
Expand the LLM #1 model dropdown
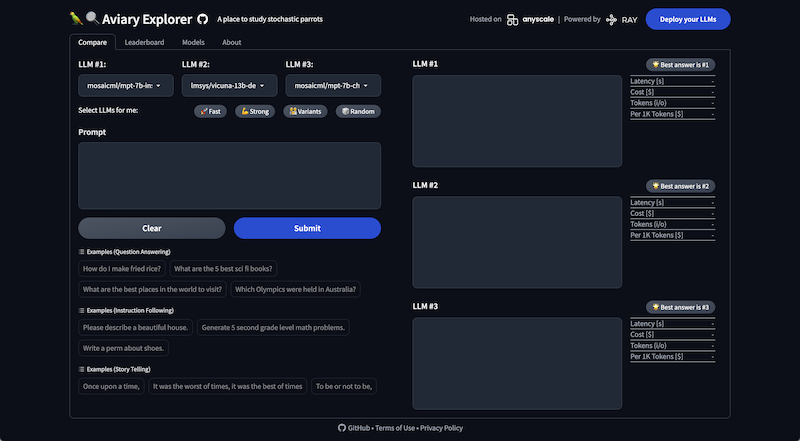tap(126, 86)
